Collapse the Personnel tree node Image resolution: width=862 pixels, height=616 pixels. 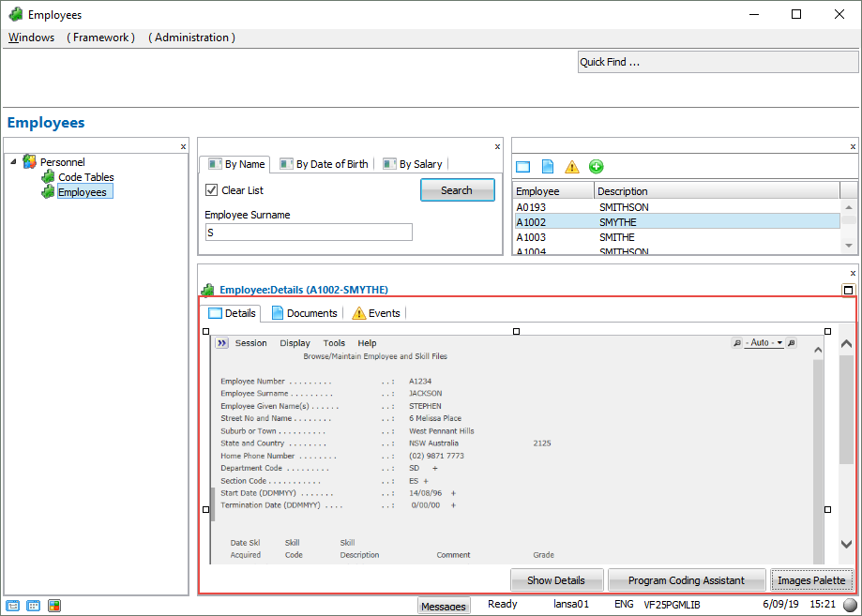pos(13,162)
